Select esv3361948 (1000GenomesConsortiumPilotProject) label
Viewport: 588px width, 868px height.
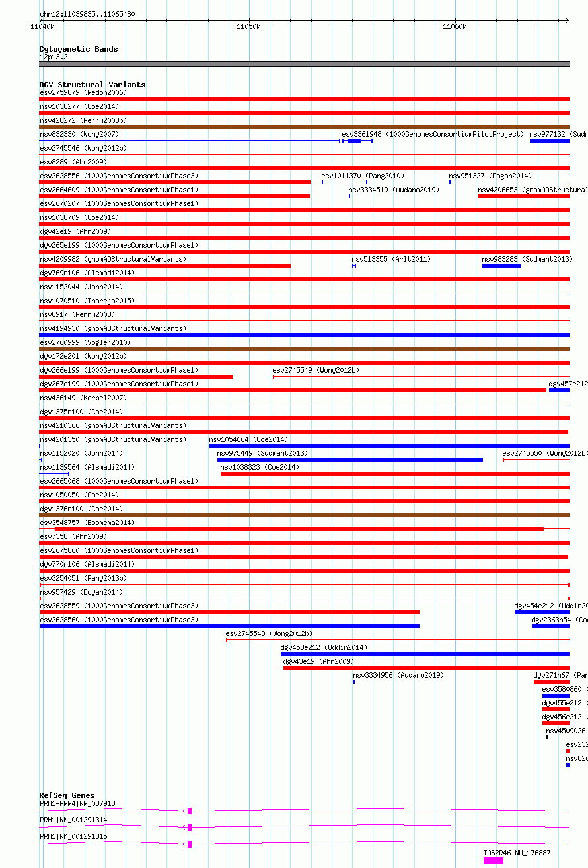point(433,134)
